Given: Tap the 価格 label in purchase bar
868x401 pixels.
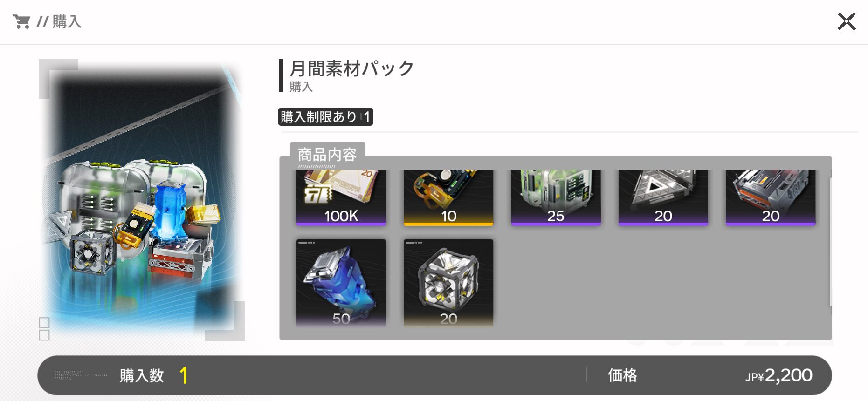Looking at the screenshot, I should (x=622, y=375).
